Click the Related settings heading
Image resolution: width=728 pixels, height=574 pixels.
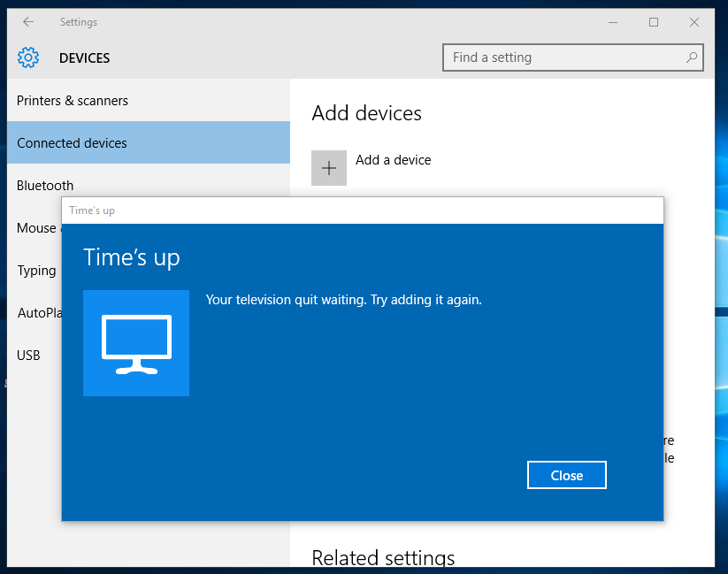click(x=383, y=557)
